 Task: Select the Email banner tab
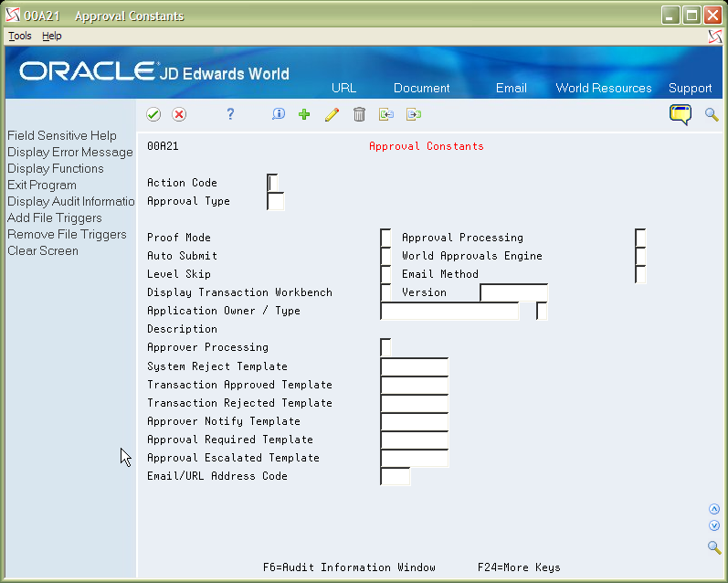click(512, 88)
